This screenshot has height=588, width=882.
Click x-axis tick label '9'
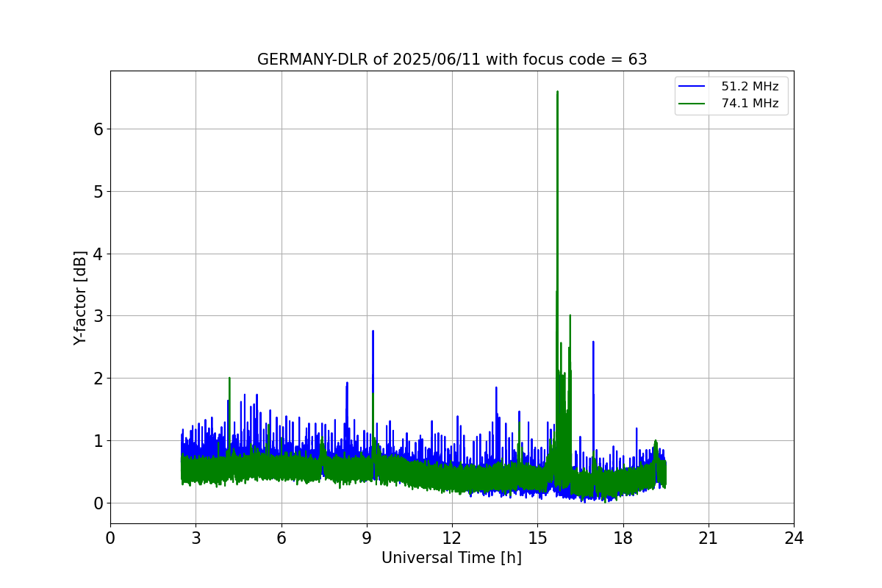click(367, 538)
